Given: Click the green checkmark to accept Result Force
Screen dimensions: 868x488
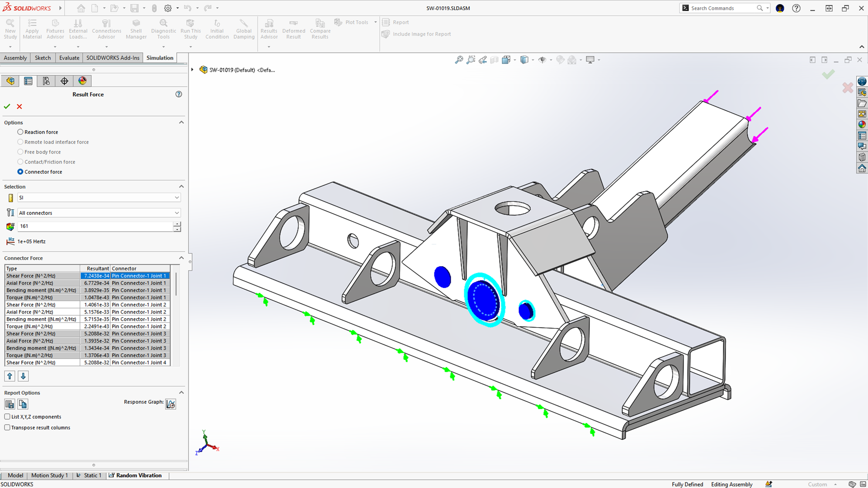Looking at the screenshot, I should (7, 107).
